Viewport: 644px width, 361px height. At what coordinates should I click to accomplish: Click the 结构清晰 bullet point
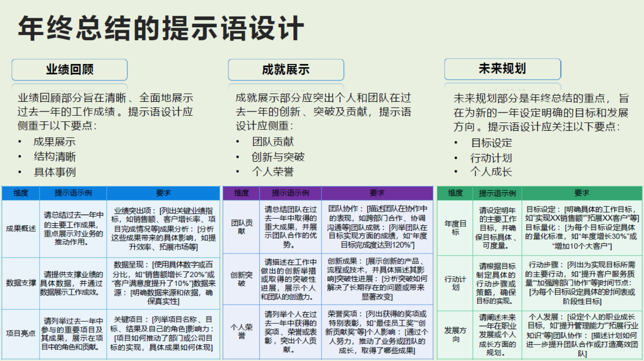click(55, 157)
